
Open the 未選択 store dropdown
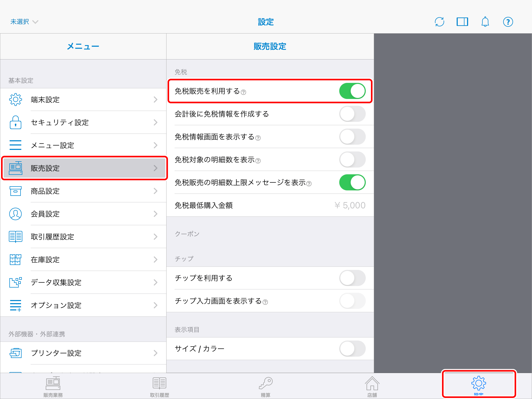click(24, 22)
